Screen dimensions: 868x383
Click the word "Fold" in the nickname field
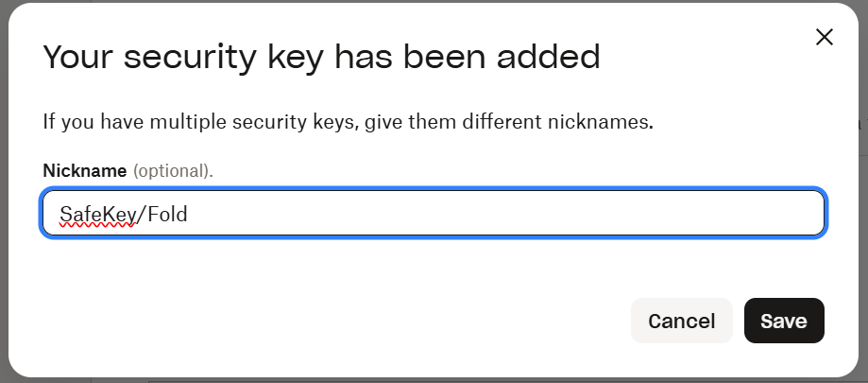(x=168, y=215)
